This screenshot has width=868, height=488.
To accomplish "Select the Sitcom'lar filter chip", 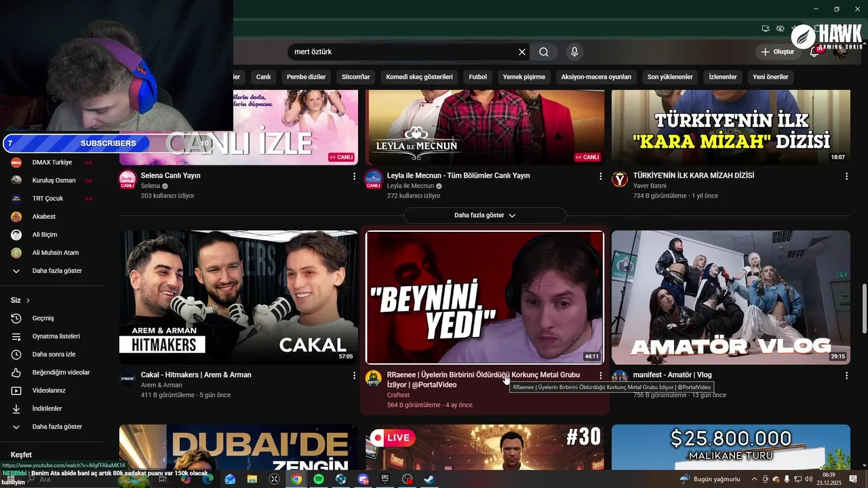I will [356, 77].
